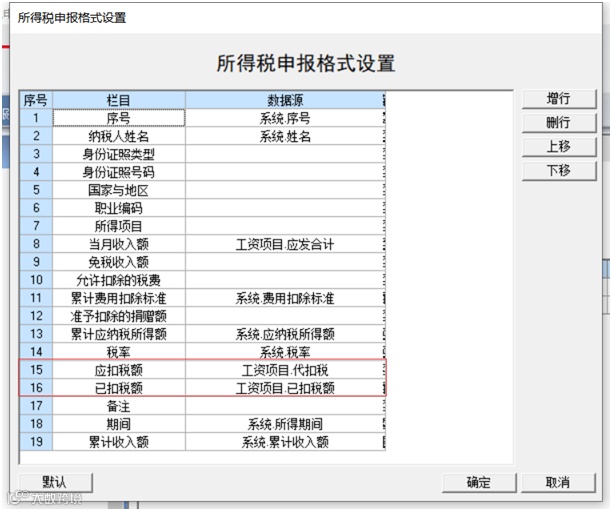Click the empty data source cell for 备注
Screen dimensions: 612x511
click(x=285, y=406)
